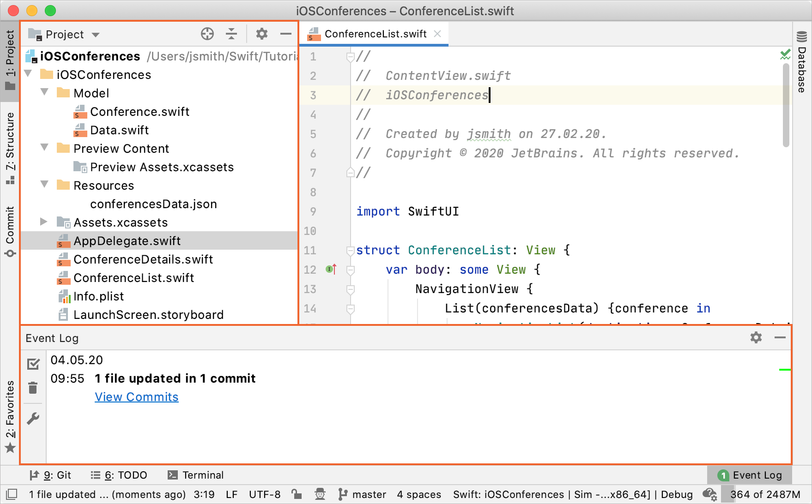This screenshot has width=812, height=504.
Task: Toggle tool window quick access icon
Action: (x=12, y=494)
